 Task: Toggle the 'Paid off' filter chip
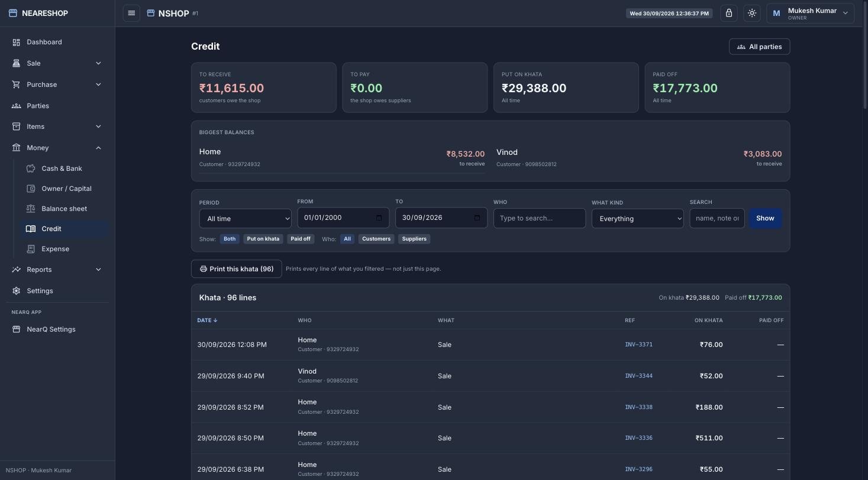[x=301, y=239]
